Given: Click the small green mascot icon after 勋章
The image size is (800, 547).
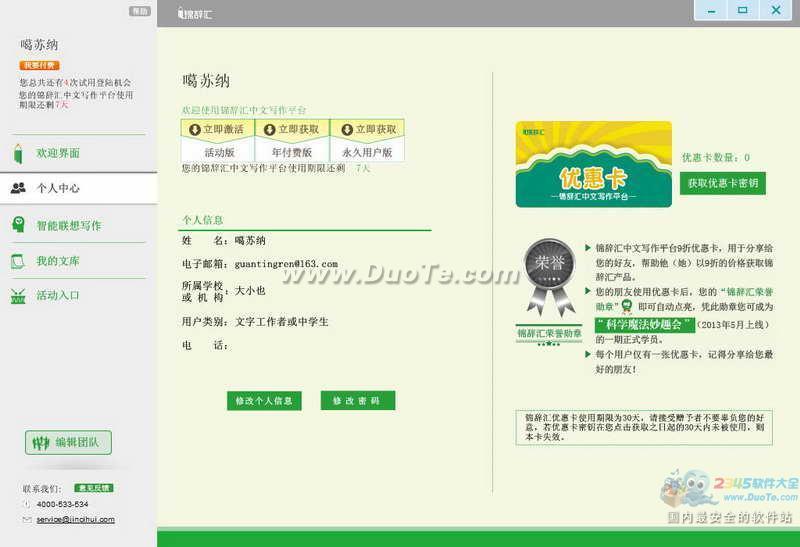Looking at the screenshot, I should pos(626,307).
